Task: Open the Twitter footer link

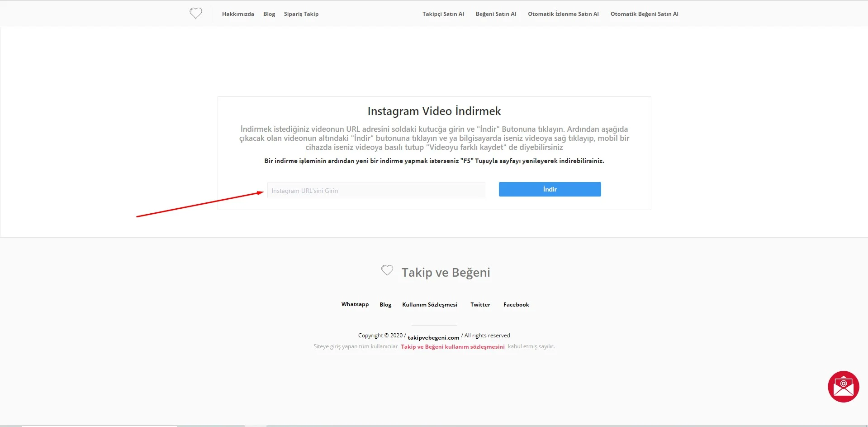Action: pyautogui.click(x=480, y=305)
